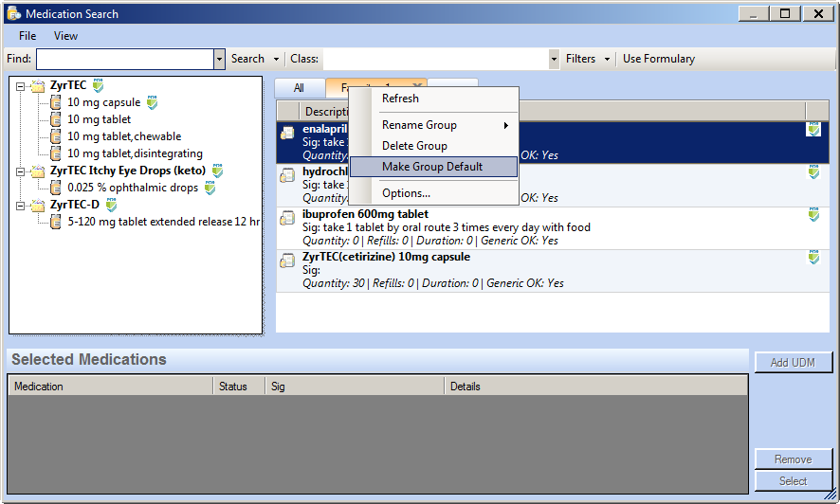Select 5-120 mg tablet extended release 12 hr
Image resolution: width=840 pixels, height=504 pixels.
pos(163,222)
